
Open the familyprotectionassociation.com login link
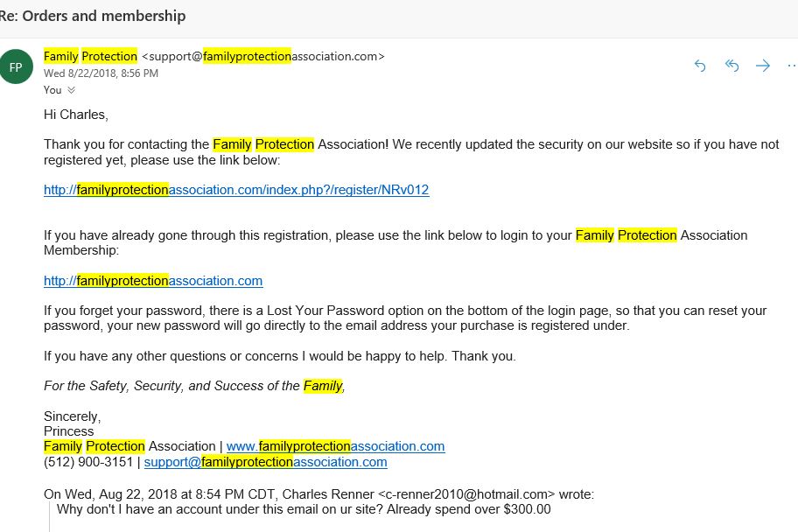tap(153, 281)
